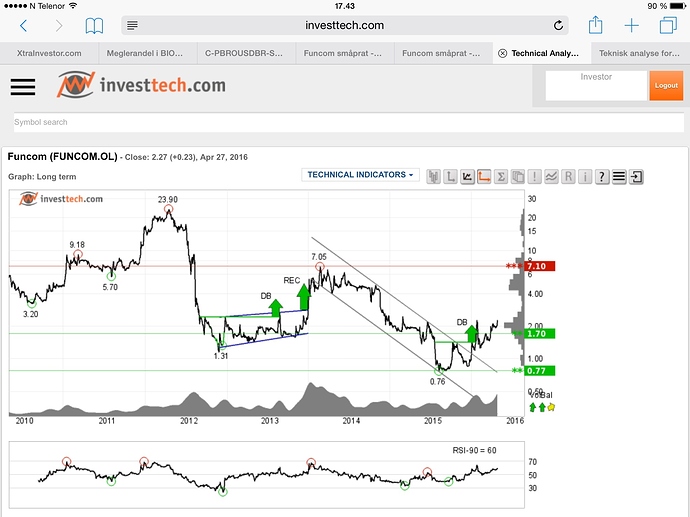Screen dimensions: 690x517
Task: Open Safari bookmarks book icon
Action: [x=94, y=26]
